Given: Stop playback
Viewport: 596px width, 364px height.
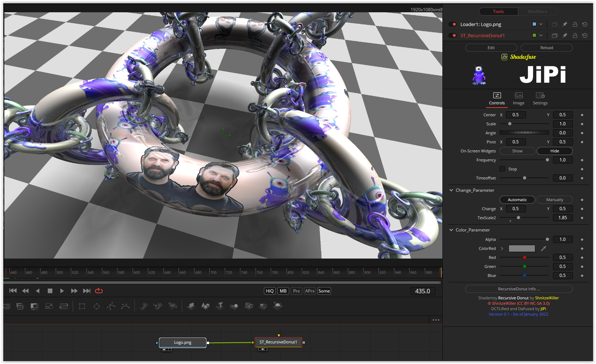Looking at the screenshot, I should tap(50, 291).
